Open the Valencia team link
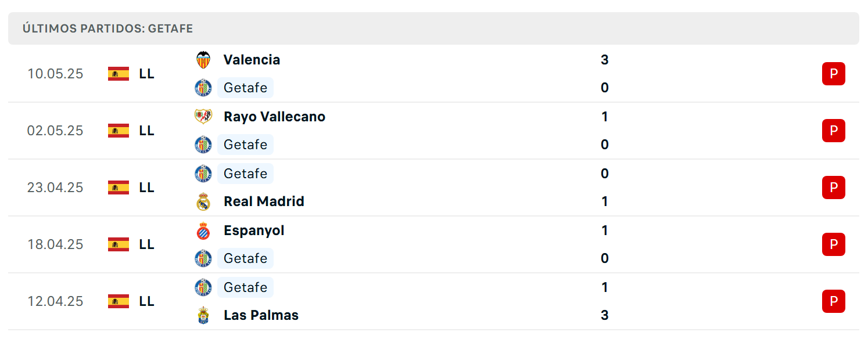Screen dimensions: 868x339 click(252, 60)
